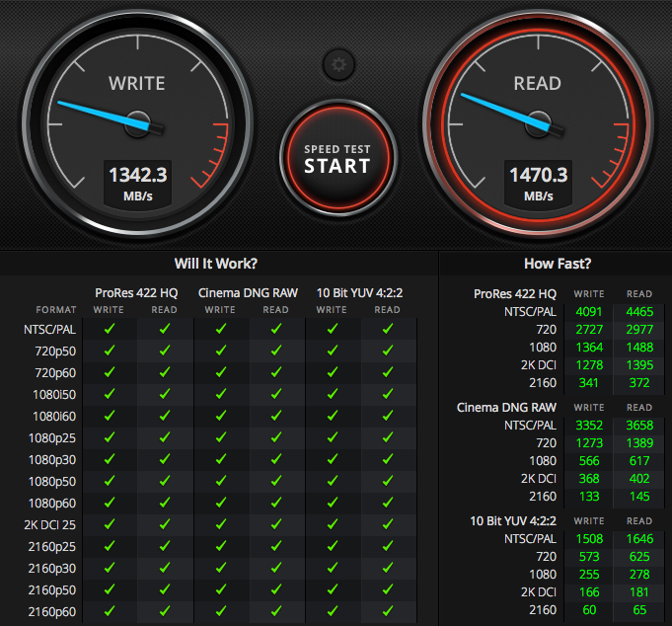Screen dimensions: 672x626
Task: Click 10 Bit YUV NTSC/PAL write value 1508
Action: (x=589, y=539)
